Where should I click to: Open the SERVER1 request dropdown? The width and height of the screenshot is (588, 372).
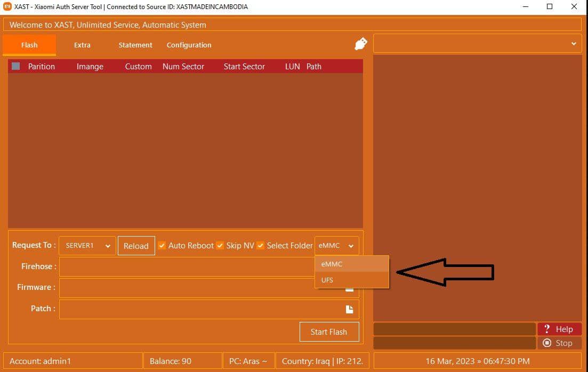point(87,246)
